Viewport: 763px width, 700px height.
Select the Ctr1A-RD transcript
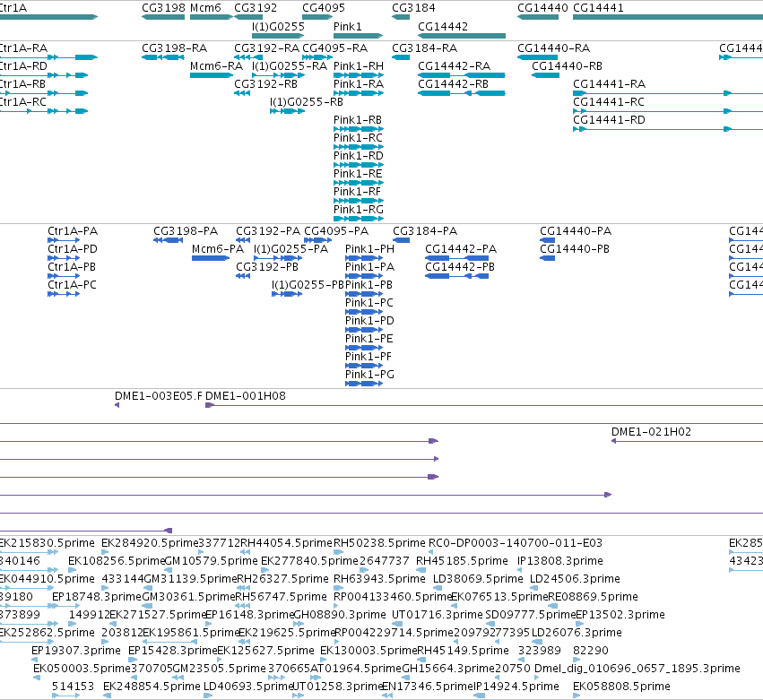[x=44, y=75]
